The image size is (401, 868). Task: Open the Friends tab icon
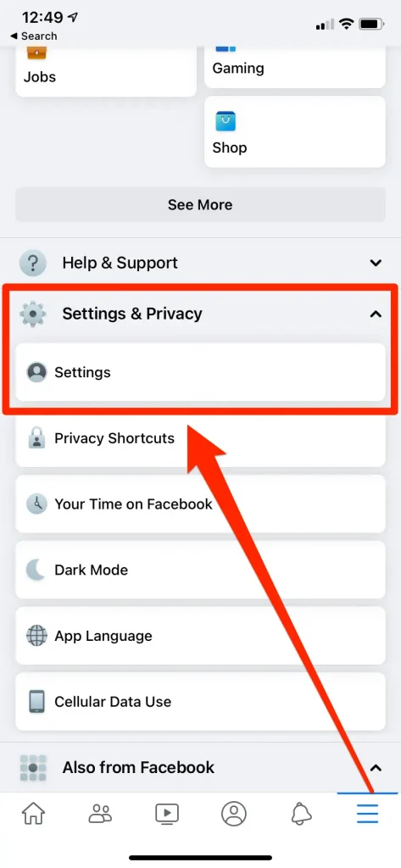[x=100, y=813]
